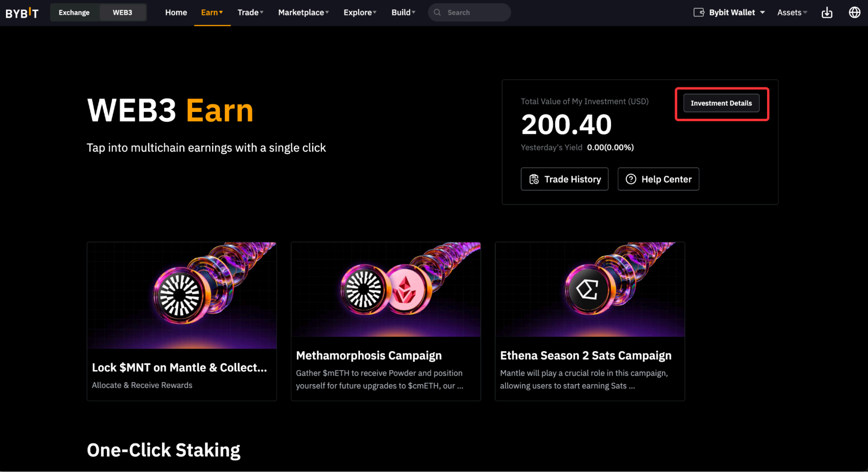Switch to the Exchange mode toggle
The height and width of the screenshot is (474, 868).
pyautogui.click(x=74, y=13)
